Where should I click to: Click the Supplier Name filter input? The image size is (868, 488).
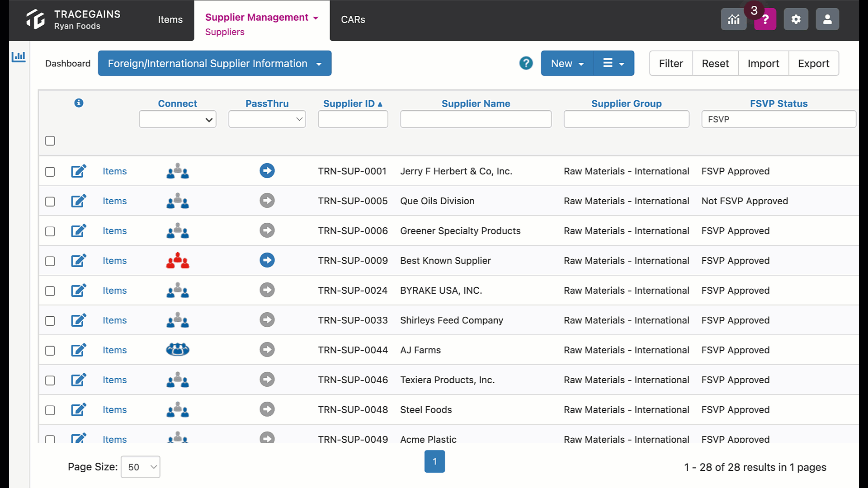[476, 119]
